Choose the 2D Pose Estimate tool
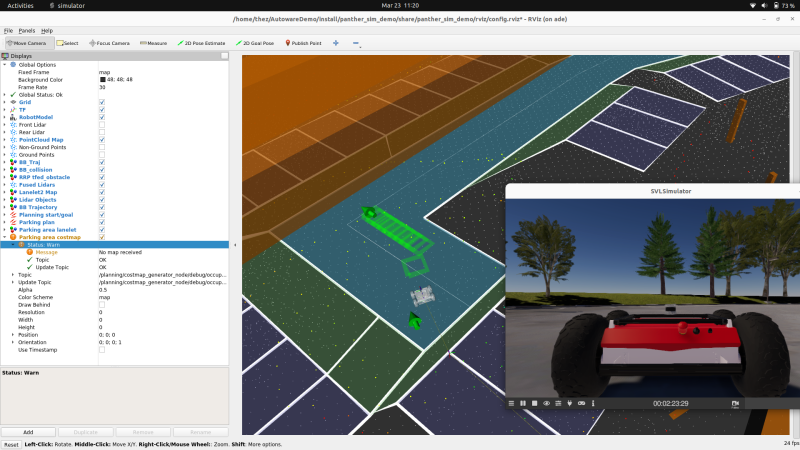Viewport: 800px width, 450px height. 200,43
